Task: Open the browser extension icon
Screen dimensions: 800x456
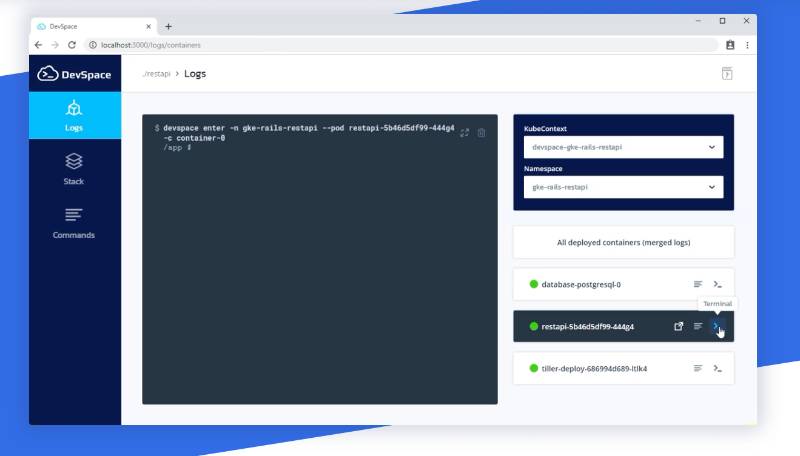Action: 730,45
